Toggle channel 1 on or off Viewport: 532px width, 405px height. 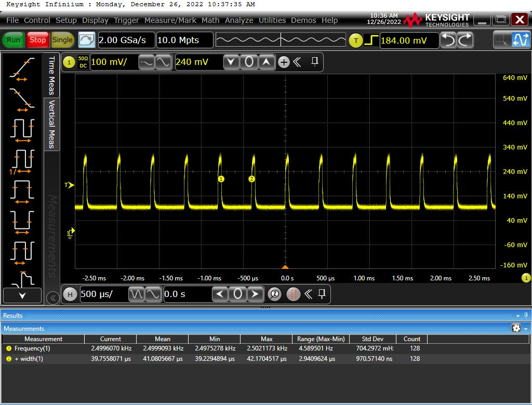tap(69, 62)
